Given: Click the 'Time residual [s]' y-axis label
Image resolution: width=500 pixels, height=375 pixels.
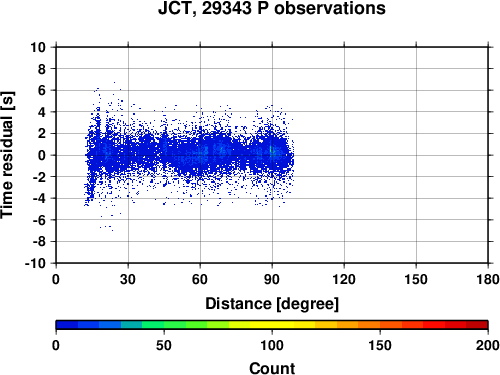Looking at the screenshot, I should click(7, 155).
